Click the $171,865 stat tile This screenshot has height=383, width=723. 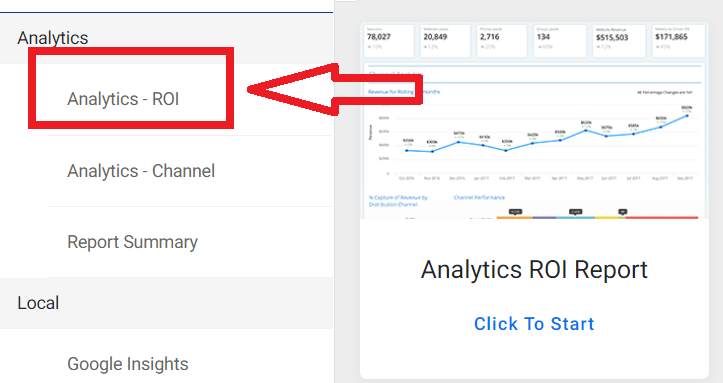[678, 41]
